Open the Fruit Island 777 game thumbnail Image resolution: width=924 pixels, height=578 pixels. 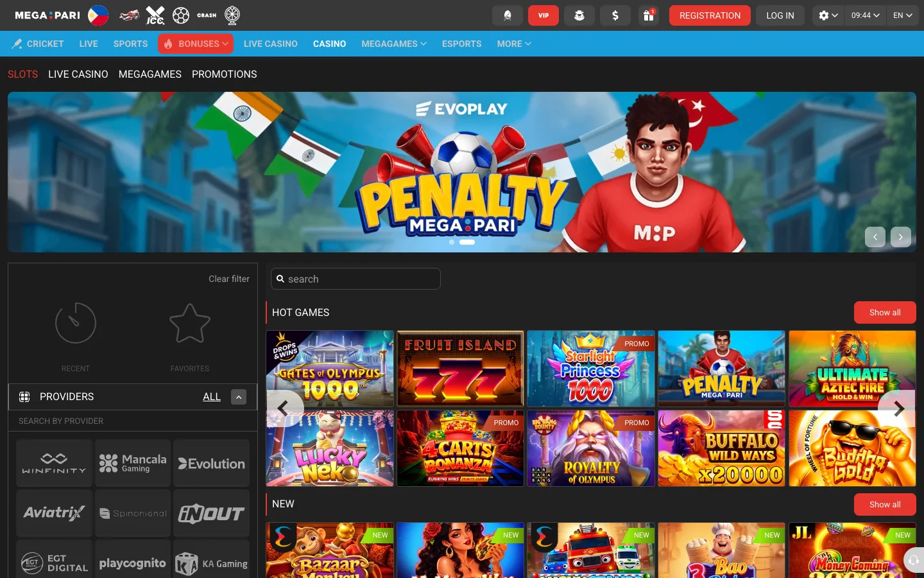pos(461,369)
